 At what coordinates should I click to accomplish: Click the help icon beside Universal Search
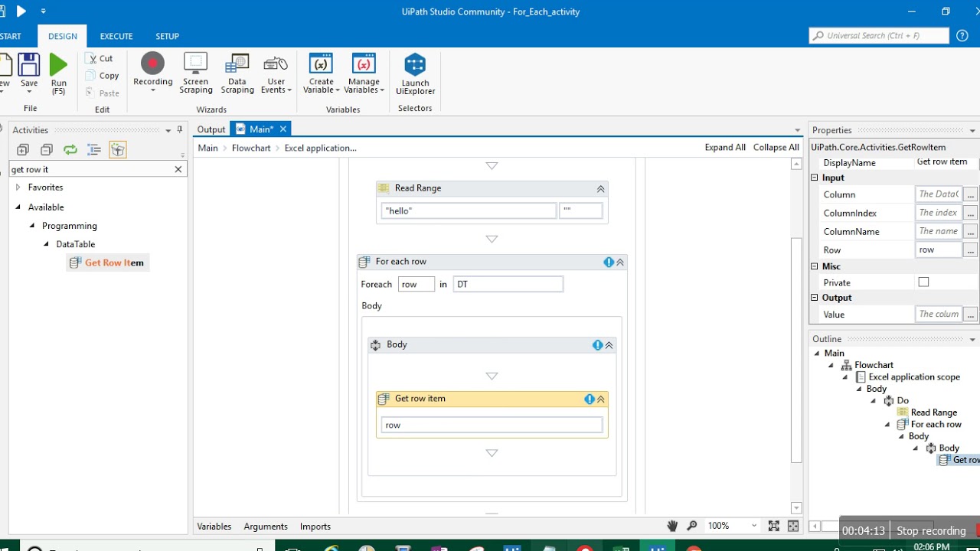pos(962,36)
